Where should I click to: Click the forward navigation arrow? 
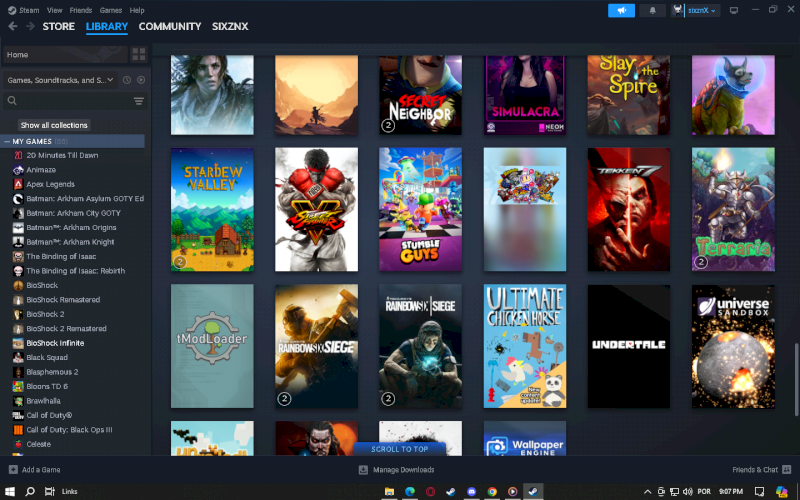[30, 26]
